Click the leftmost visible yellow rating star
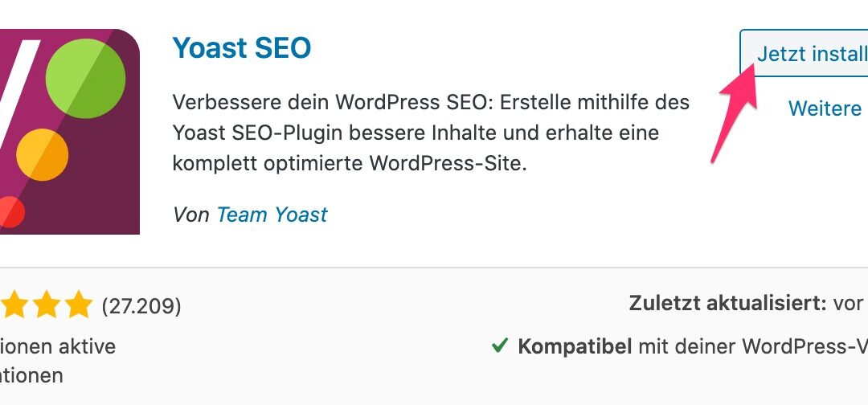 click(13, 305)
